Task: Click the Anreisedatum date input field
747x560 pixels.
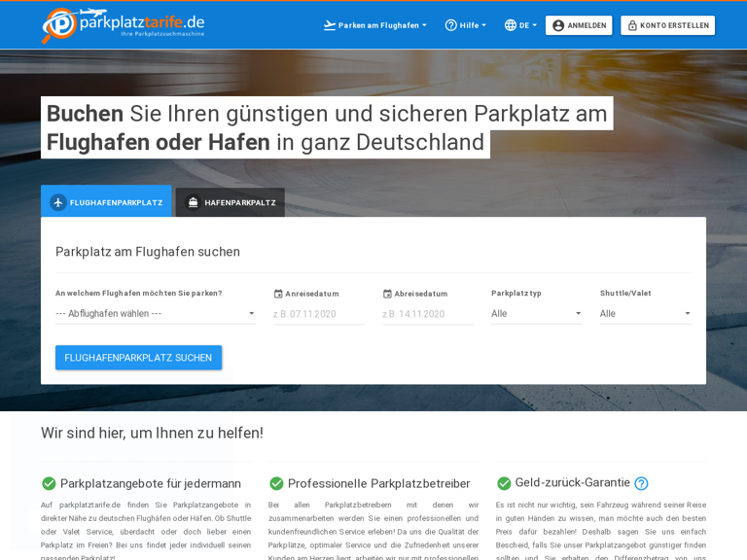Action: point(318,314)
